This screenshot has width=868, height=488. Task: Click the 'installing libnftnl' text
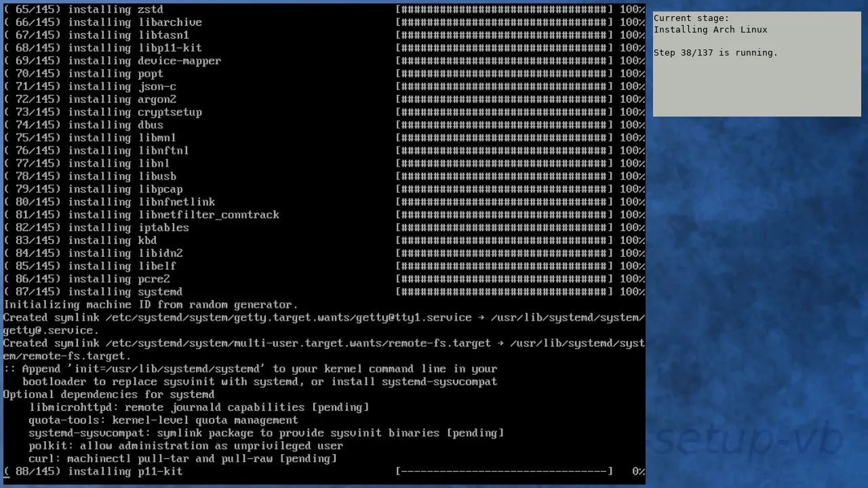coord(128,151)
